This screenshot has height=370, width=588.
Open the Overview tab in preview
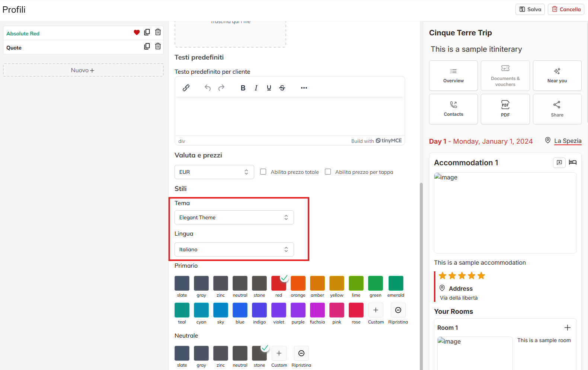coord(453,76)
